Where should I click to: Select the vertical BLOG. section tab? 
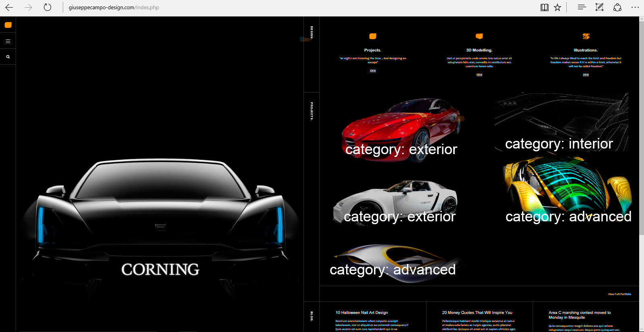click(312, 316)
